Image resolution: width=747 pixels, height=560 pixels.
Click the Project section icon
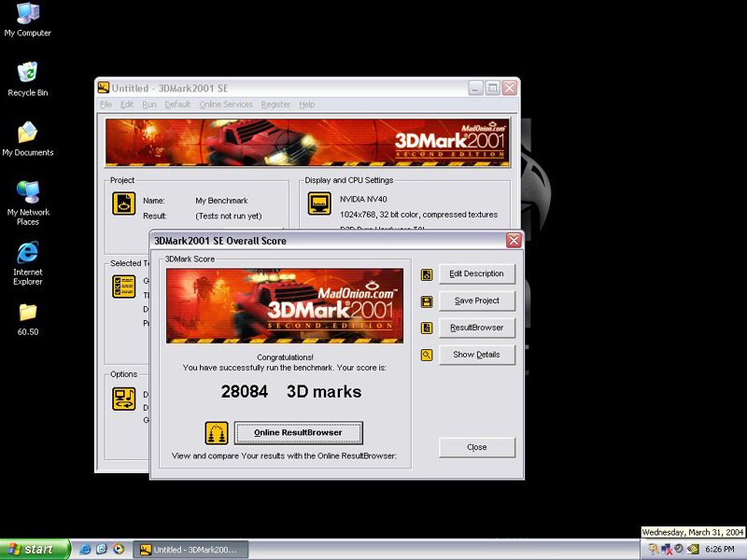click(x=124, y=203)
